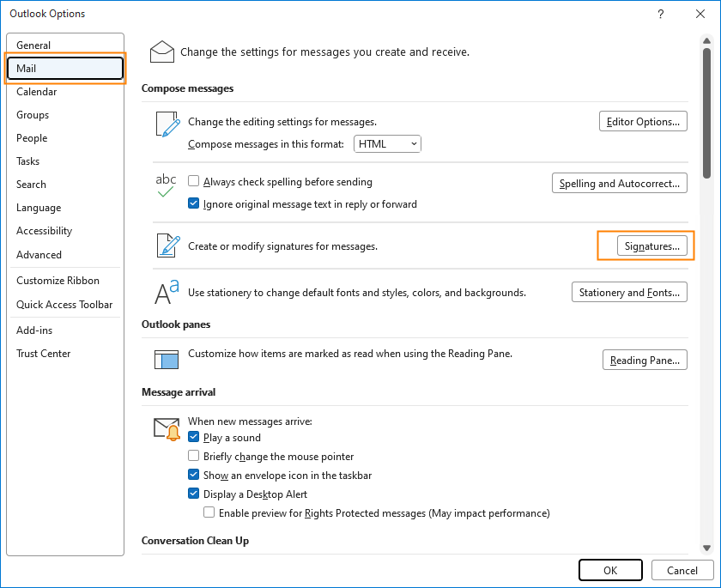721x588 pixels.
Task: Select the Trust Center category
Action: (44, 354)
